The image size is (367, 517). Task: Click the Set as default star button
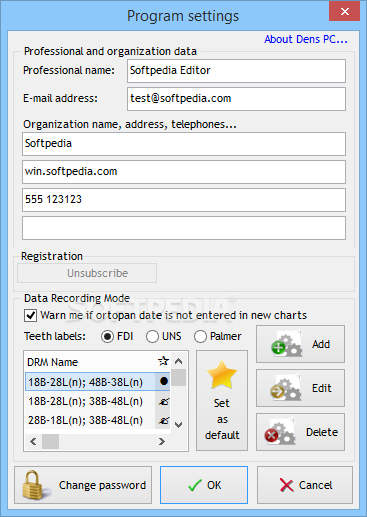click(222, 400)
